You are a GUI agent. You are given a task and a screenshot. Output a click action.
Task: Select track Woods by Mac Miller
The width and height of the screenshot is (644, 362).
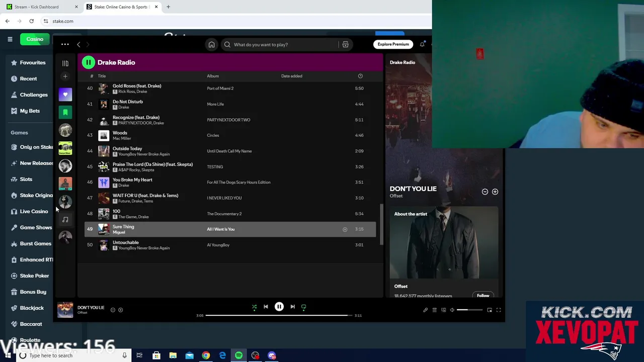pyautogui.click(x=230, y=135)
